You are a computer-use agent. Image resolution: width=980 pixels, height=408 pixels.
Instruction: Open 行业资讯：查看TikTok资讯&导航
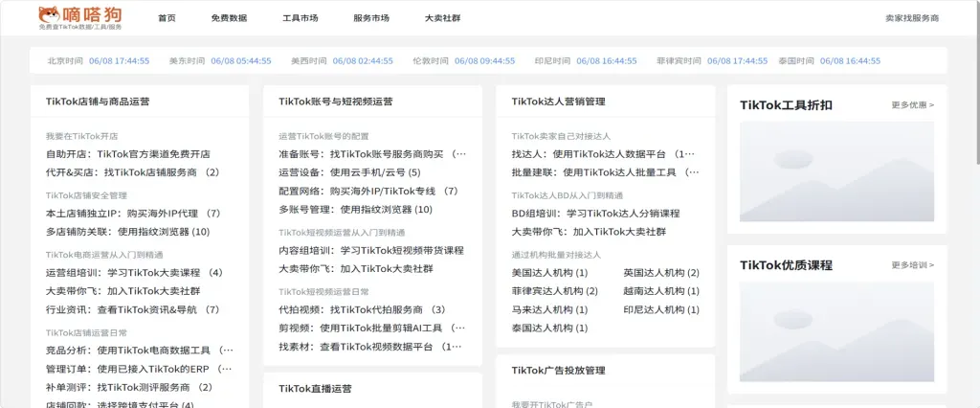coord(132,309)
